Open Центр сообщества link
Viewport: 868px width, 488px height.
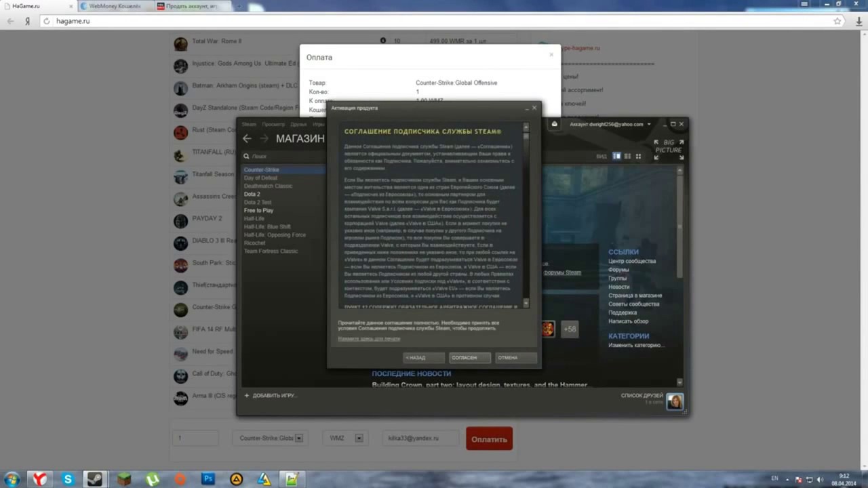(632, 261)
